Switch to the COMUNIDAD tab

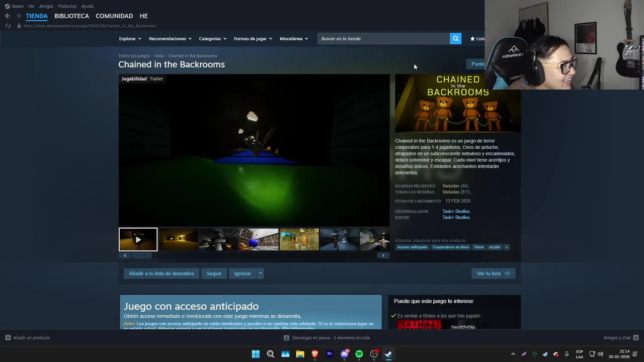[114, 16]
